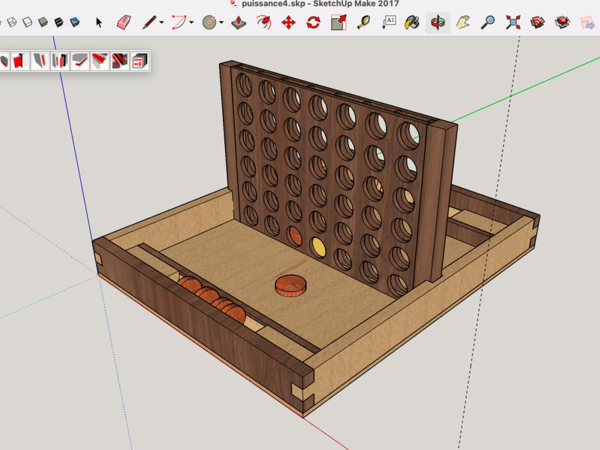The height and width of the screenshot is (450, 600).
Task: Click the Zoom Extents tool
Action: [512, 21]
